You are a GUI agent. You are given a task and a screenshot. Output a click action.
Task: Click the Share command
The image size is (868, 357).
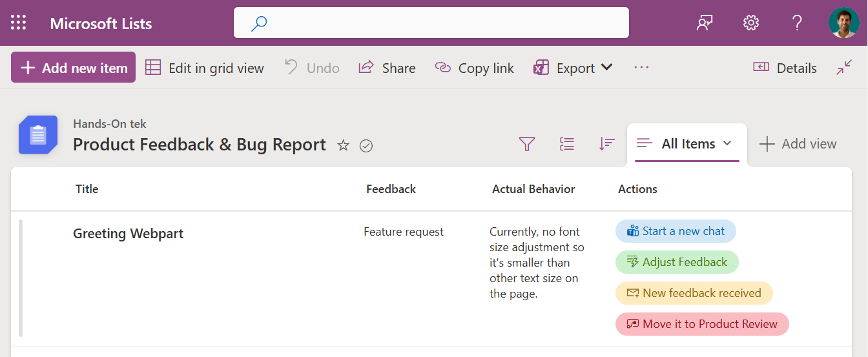(387, 68)
